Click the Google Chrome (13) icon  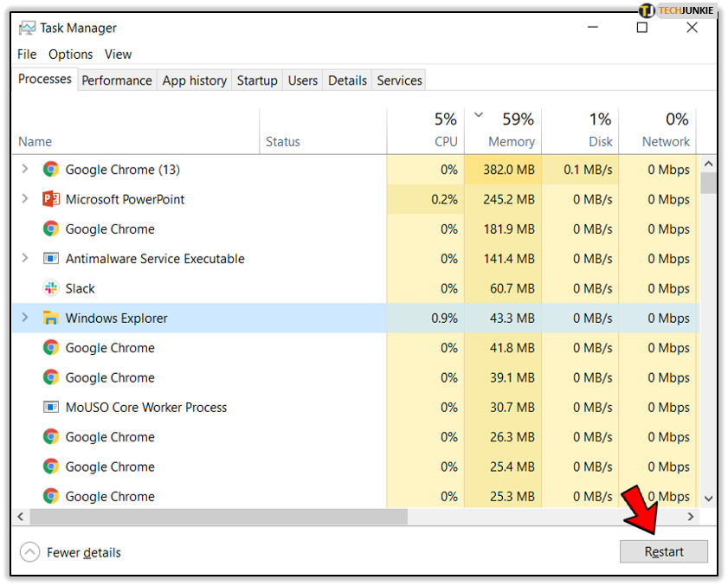pos(51,170)
